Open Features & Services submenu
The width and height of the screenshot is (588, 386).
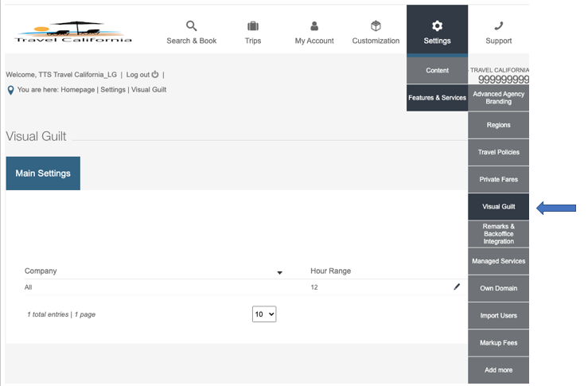[x=437, y=98]
